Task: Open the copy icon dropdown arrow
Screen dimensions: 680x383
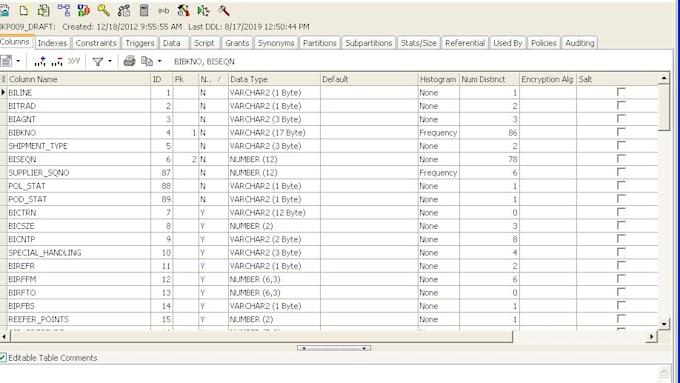Action: [160, 61]
